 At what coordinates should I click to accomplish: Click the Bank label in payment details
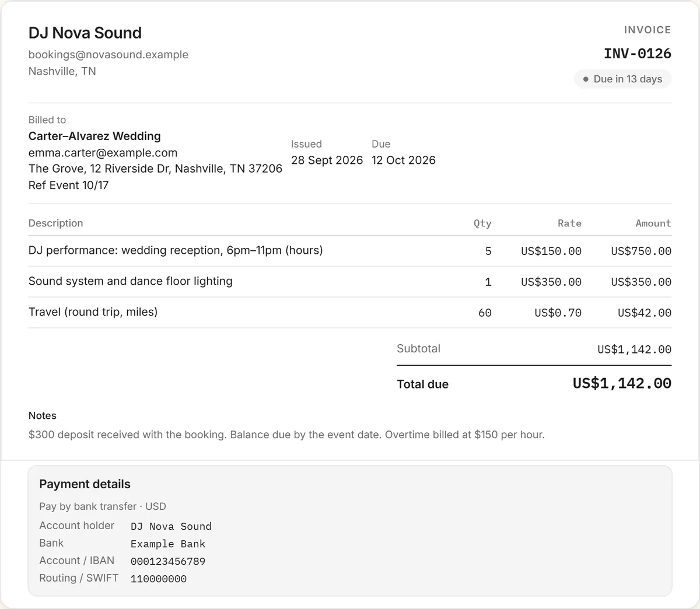click(x=51, y=543)
